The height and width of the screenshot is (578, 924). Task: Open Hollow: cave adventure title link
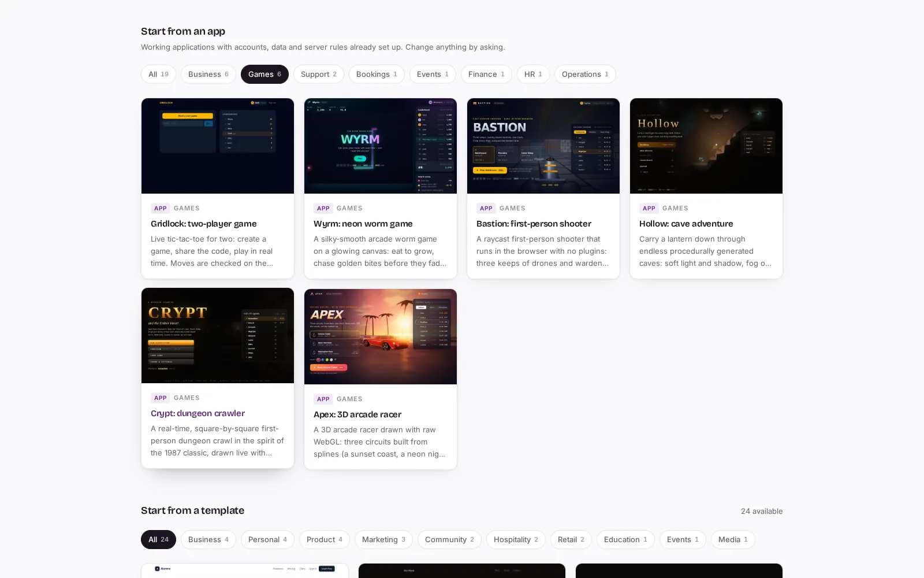(686, 224)
